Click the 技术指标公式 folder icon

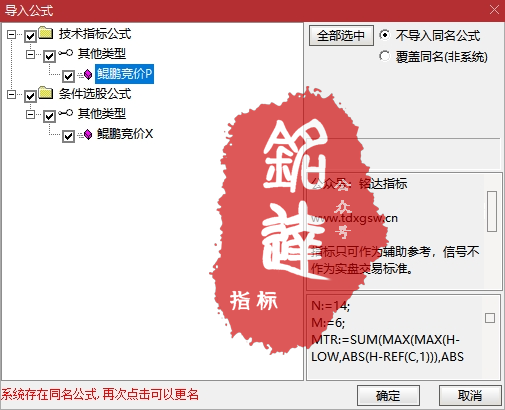pos(46,33)
